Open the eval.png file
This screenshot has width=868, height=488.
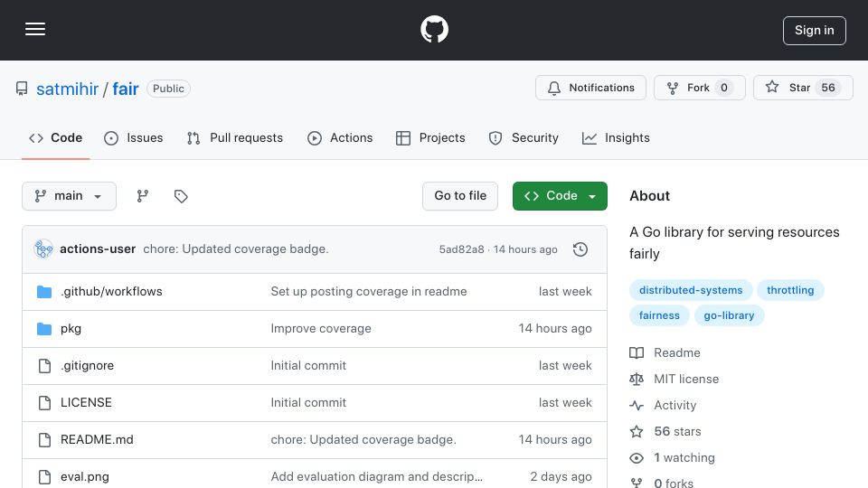tap(85, 477)
